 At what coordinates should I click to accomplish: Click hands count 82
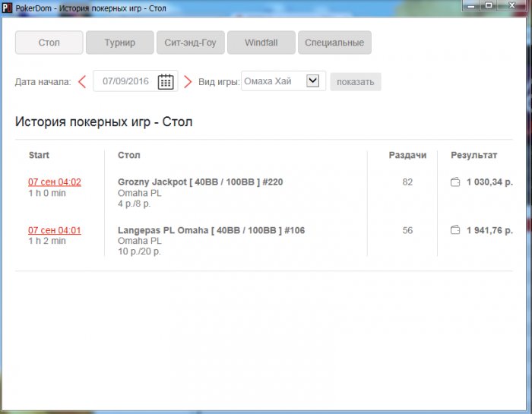407,182
